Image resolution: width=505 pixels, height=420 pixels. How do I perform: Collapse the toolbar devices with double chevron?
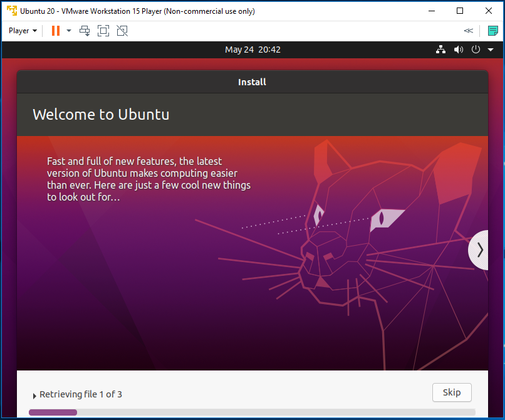468,31
